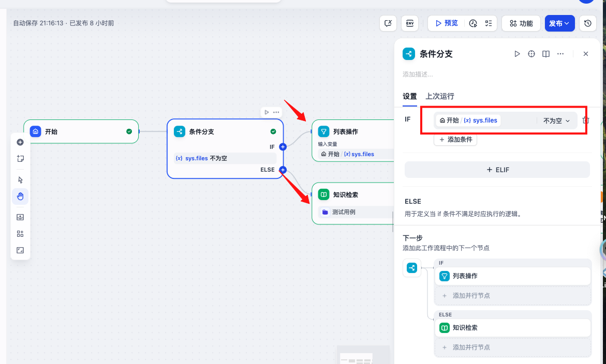Click the IF output plus handle

point(283,147)
